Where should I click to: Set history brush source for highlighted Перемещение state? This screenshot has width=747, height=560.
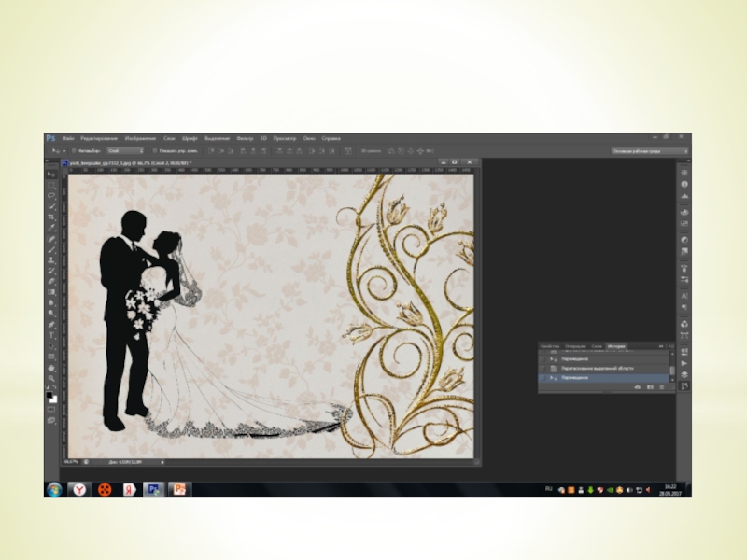543,378
